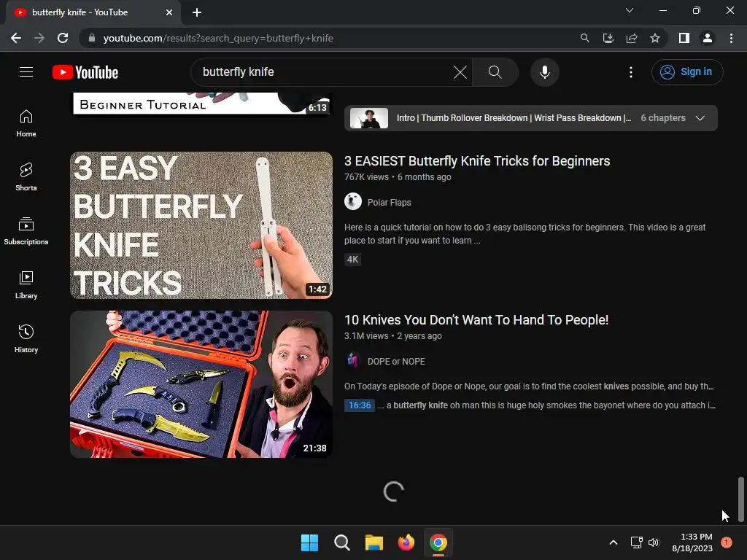The width and height of the screenshot is (747, 560).
Task: Click the 3.1M views text
Action: tap(366, 336)
